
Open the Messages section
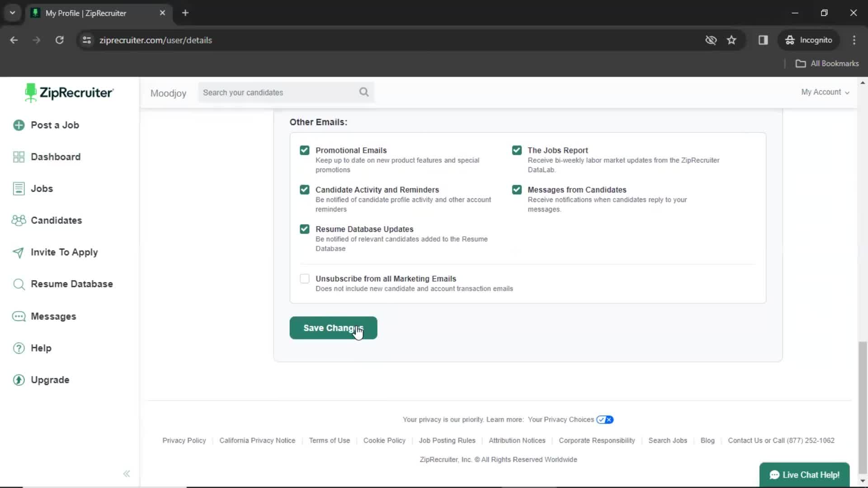53,316
